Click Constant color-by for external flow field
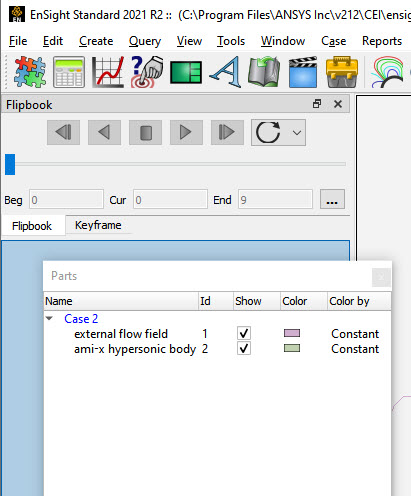The height and width of the screenshot is (496, 411). (355, 334)
